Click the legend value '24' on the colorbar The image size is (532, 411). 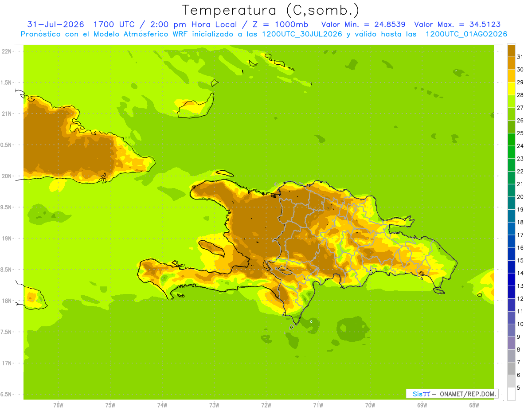520,146
